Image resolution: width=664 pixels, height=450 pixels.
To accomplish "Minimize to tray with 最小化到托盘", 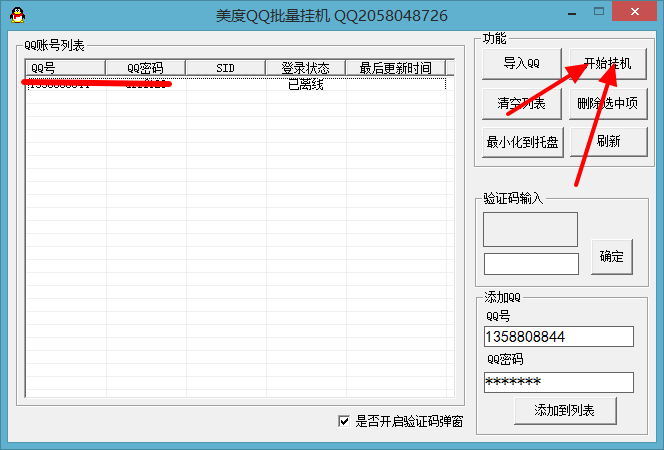I will [523, 142].
